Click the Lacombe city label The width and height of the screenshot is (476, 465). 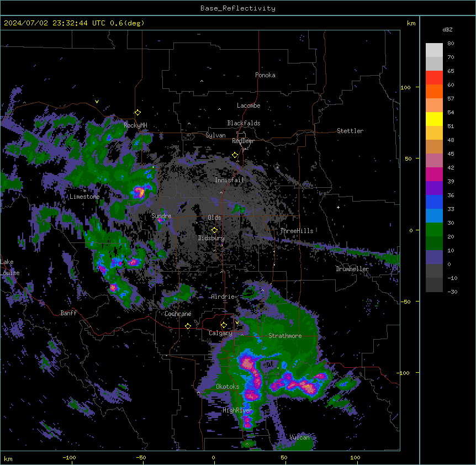pos(248,105)
